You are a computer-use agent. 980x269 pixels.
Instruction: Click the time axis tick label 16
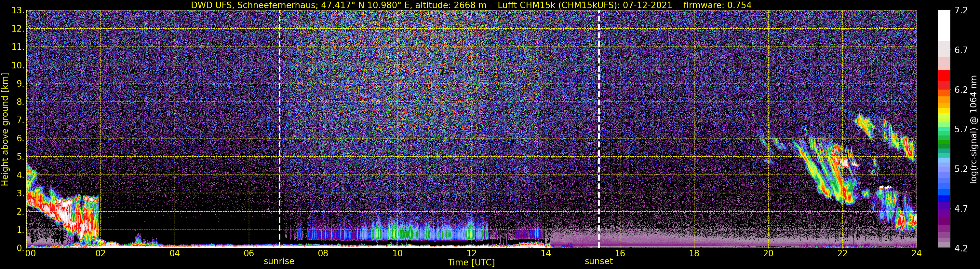tap(620, 254)
